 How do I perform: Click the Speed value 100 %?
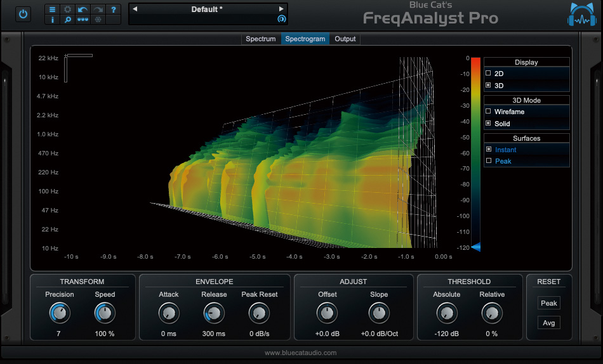[105, 334]
